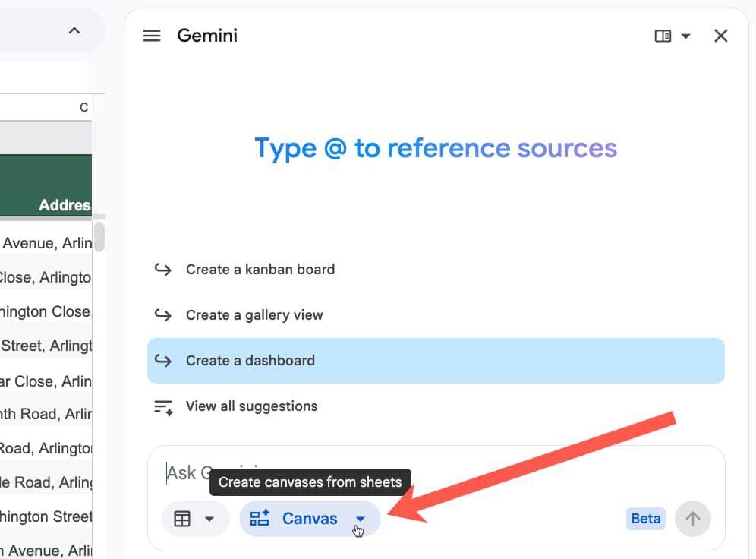Click the table source icon

pyautogui.click(x=182, y=519)
